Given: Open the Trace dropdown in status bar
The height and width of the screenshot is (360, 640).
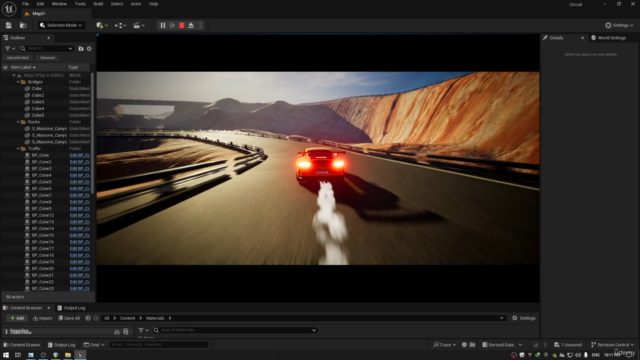Looking at the screenshot, I should point(445,345).
